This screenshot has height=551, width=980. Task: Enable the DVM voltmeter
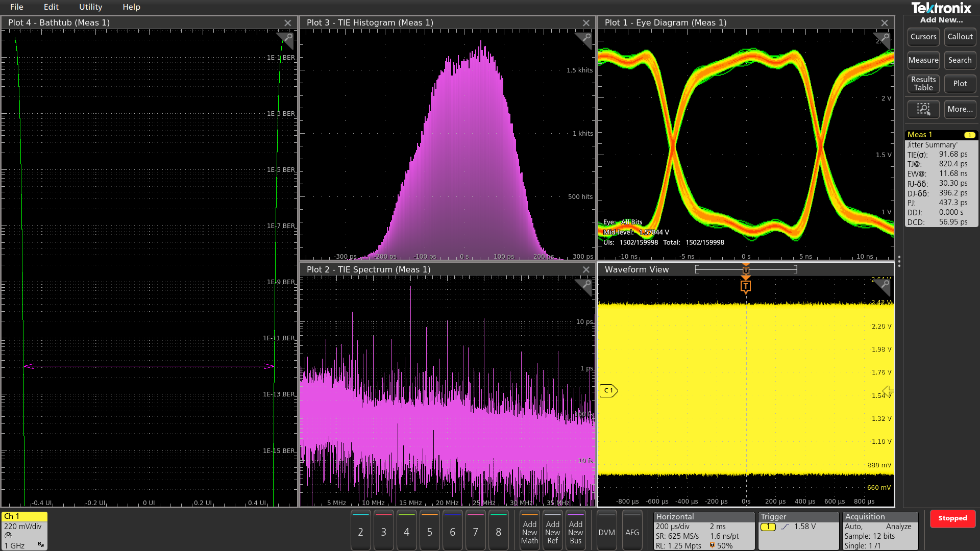(606, 532)
